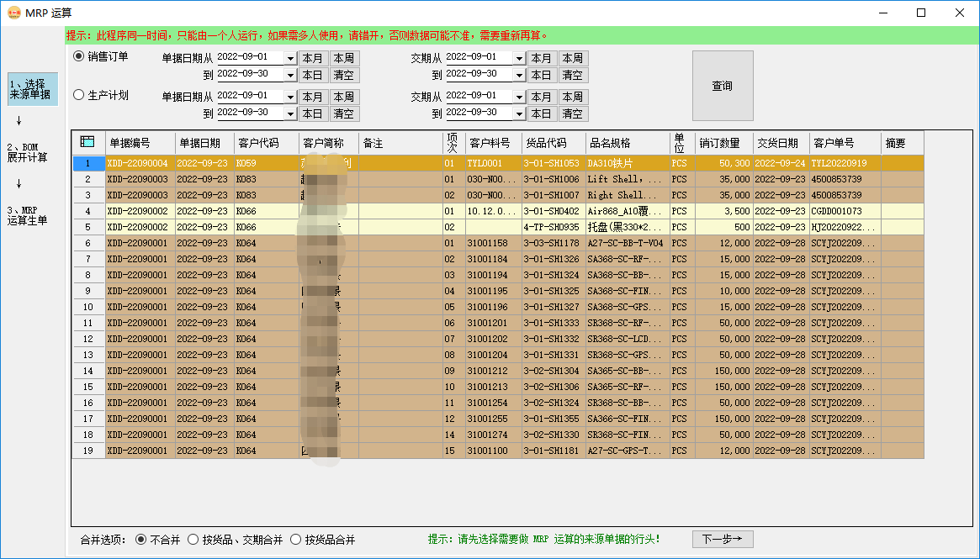
Task: Click cell XDD-22090004 in row 1
Action: pyautogui.click(x=140, y=163)
